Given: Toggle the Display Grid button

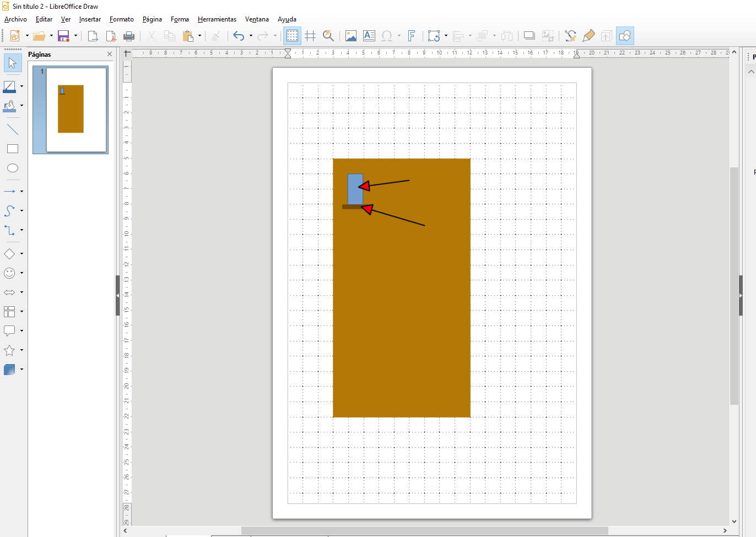Looking at the screenshot, I should 292,36.
